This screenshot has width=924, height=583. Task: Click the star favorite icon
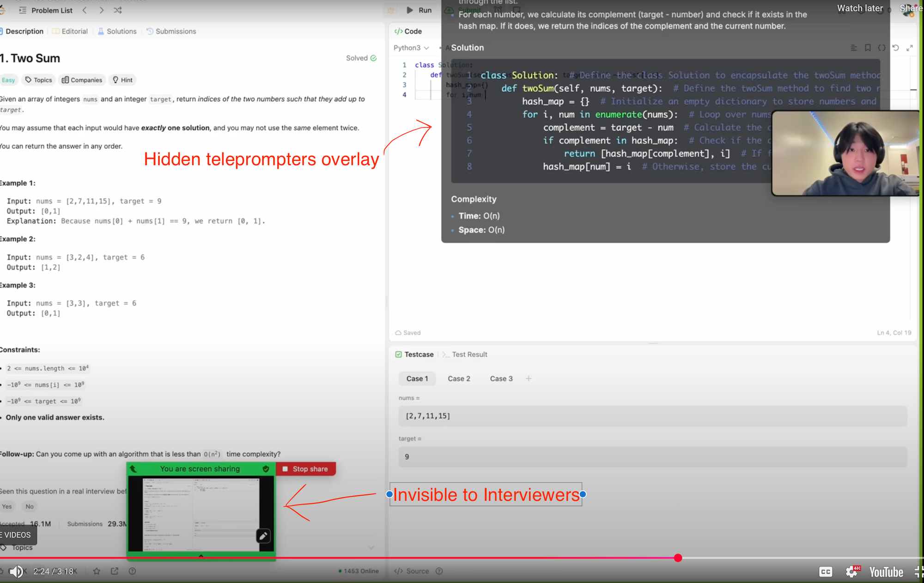coord(97,571)
